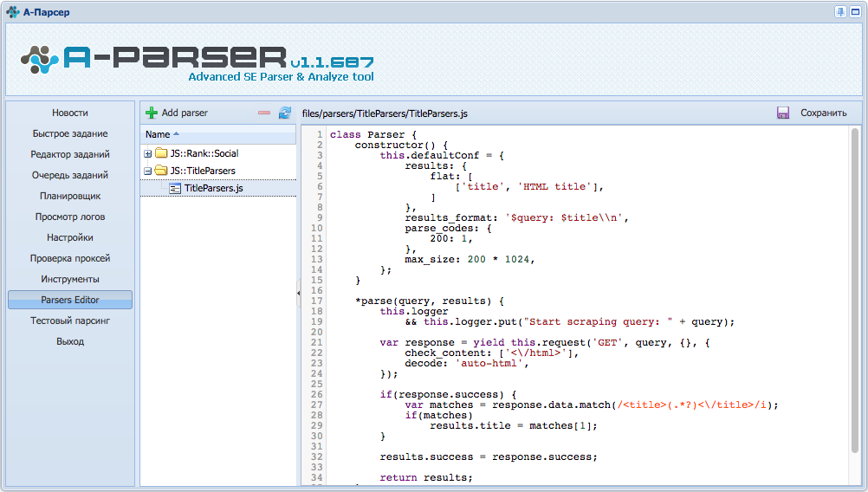Click the pin icon in title bar
868x492 pixels.
point(840,11)
